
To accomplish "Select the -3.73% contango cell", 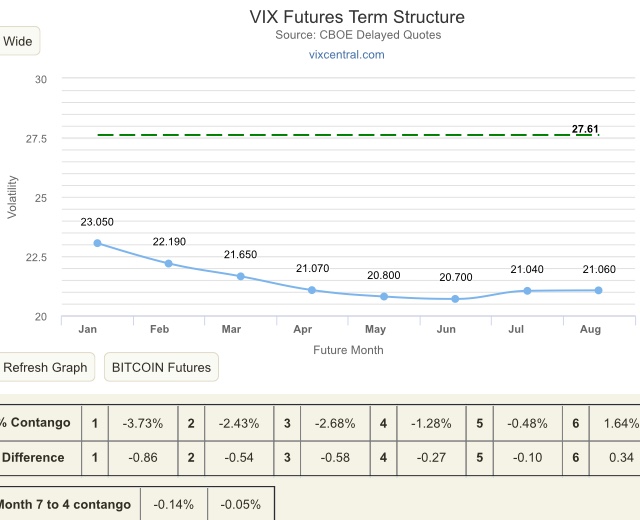I will click(x=144, y=423).
